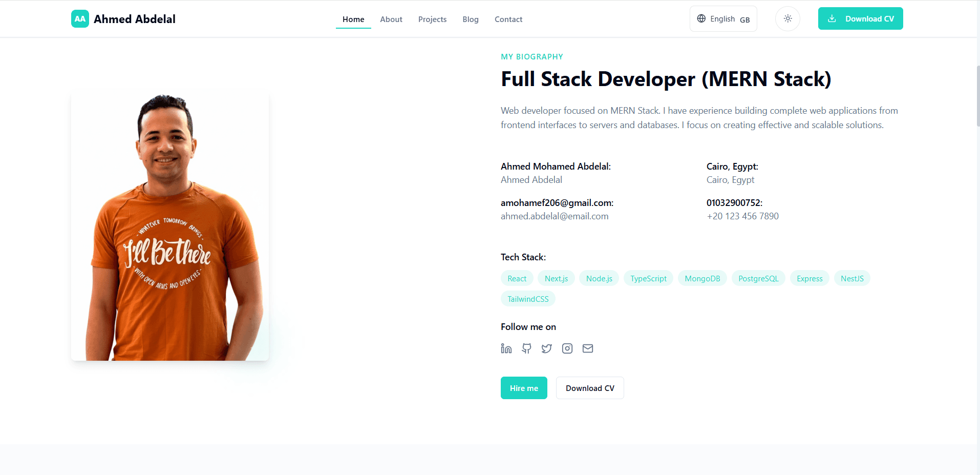Click the Follow me on heading
Viewport: 980px width, 475px height.
(528, 327)
